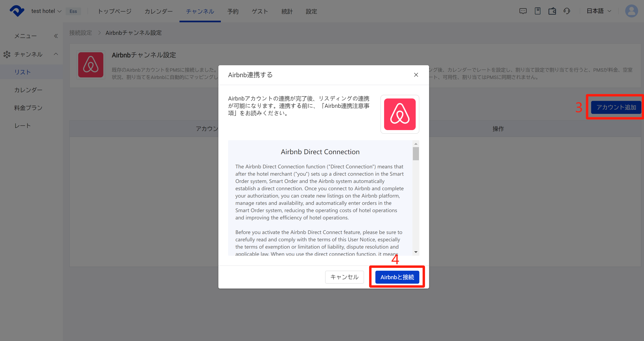644x341 pixels.
Task: Click the Airbnbチャンネル設定 card title
Action: [x=144, y=55]
